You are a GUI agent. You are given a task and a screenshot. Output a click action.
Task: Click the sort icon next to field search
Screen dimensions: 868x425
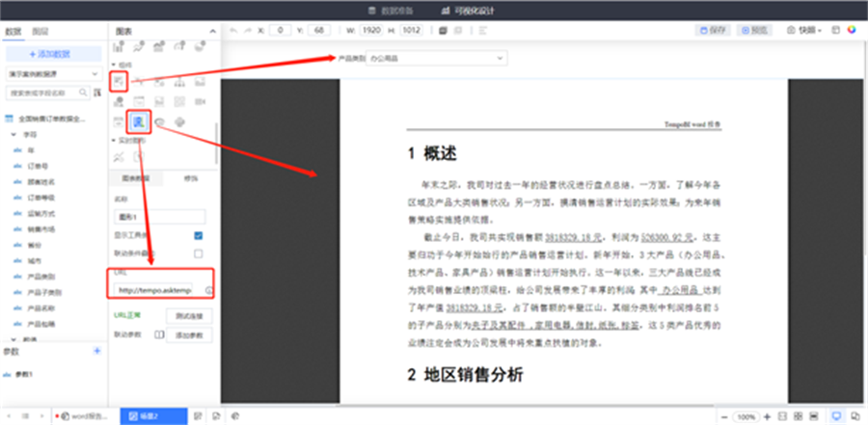tap(98, 92)
